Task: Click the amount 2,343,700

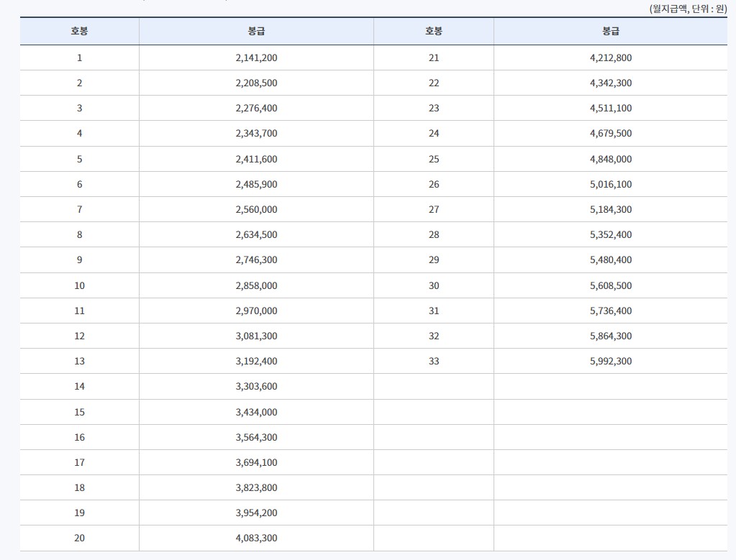Action: point(256,134)
